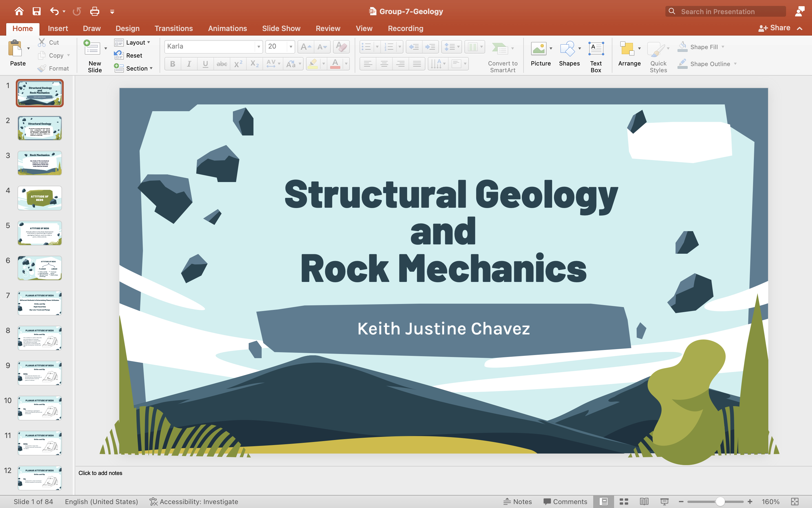Open the Paste clipboard icon
This screenshot has height=508, width=812.
(15, 48)
